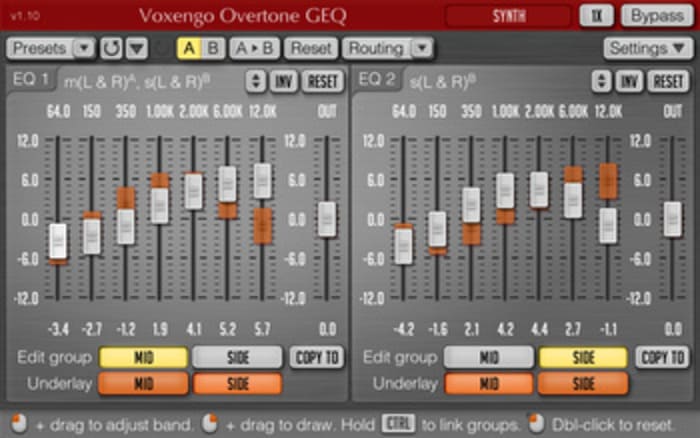The height and width of the screenshot is (438, 700).
Task: Click the EQ 2 64.0 band slider knob
Action: pyautogui.click(x=404, y=246)
